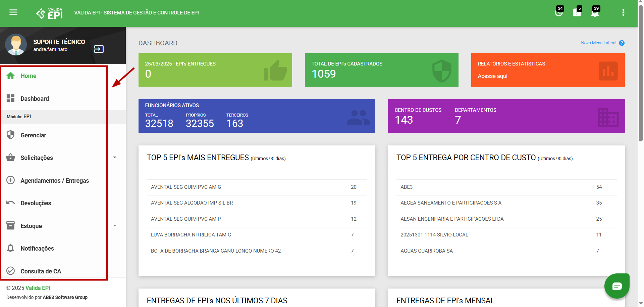Click the DASHBOARD page heading
Viewport: 644px width, 307px height.
[158, 43]
